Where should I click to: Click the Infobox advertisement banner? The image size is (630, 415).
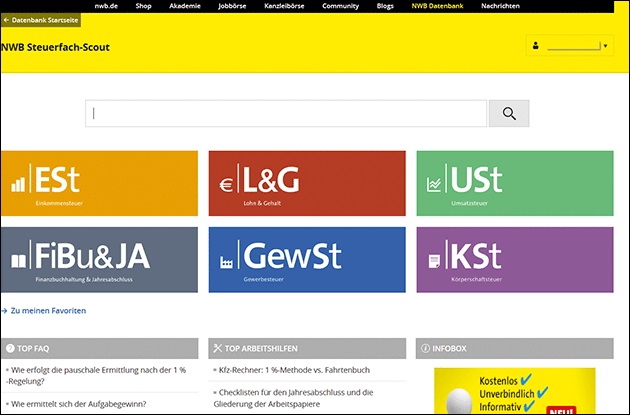click(514, 391)
